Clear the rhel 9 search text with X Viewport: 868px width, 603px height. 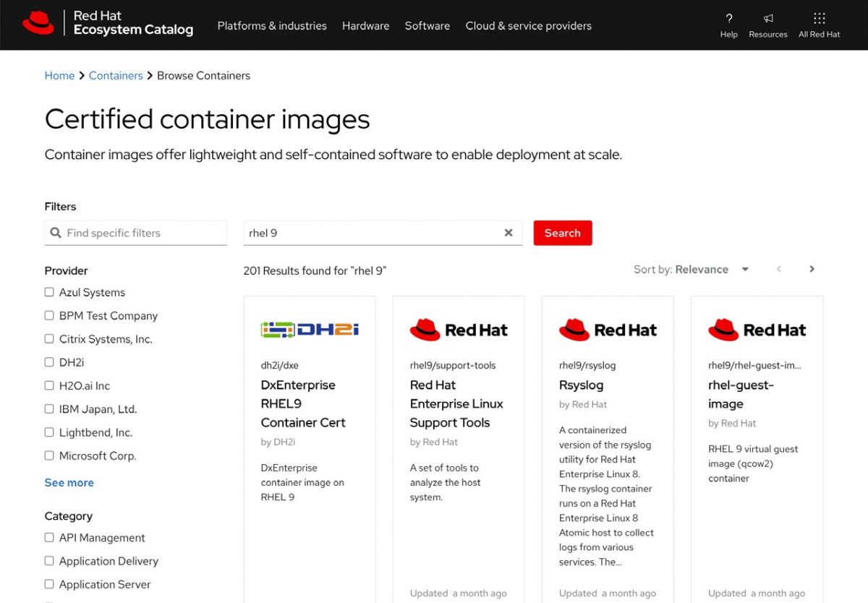click(x=509, y=233)
